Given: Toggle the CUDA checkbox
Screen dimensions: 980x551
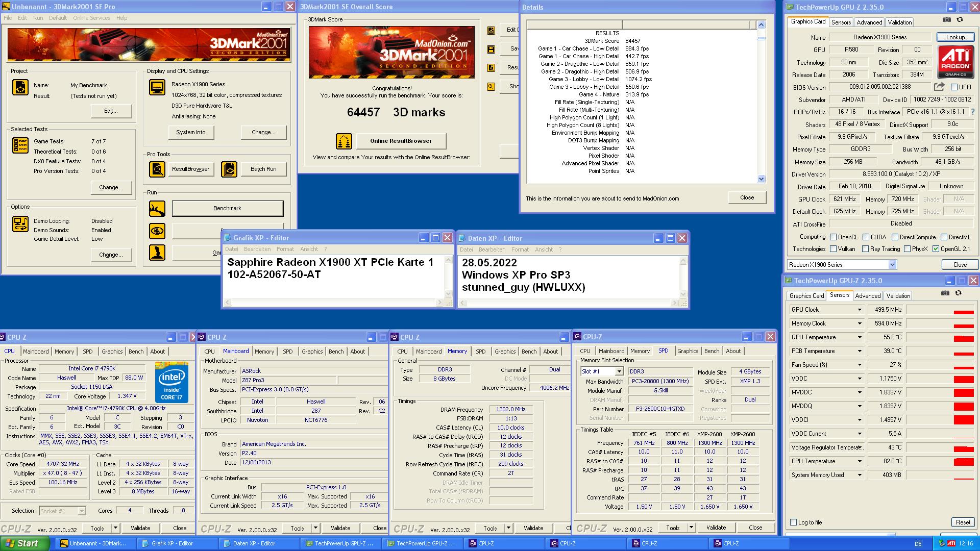Looking at the screenshot, I should [866, 237].
